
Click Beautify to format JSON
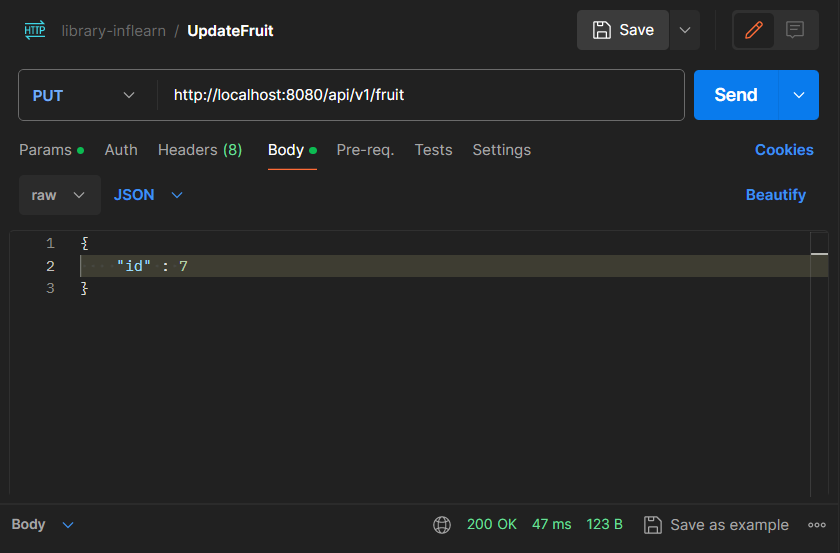point(776,195)
